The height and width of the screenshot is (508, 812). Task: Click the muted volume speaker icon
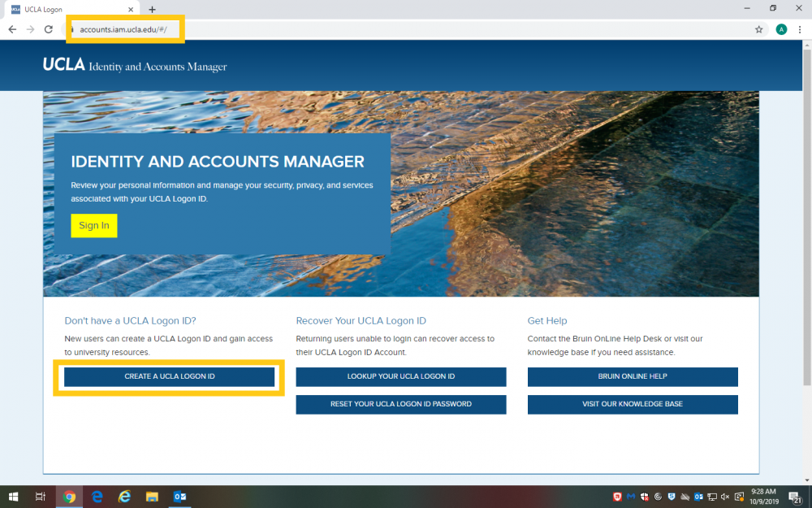click(725, 497)
